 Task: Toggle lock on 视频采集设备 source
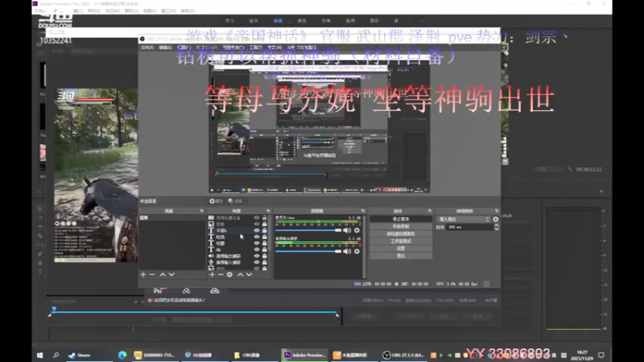265,217
